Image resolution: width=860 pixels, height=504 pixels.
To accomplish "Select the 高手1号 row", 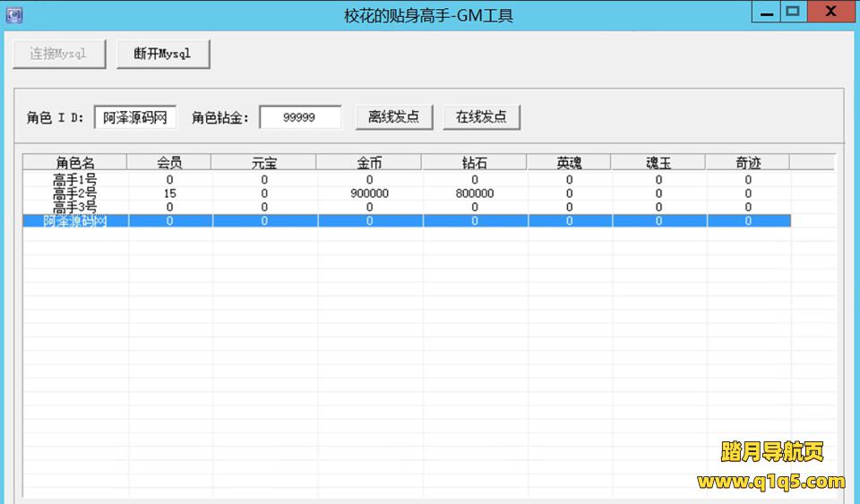I will pyautogui.click(x=75, y=180).
